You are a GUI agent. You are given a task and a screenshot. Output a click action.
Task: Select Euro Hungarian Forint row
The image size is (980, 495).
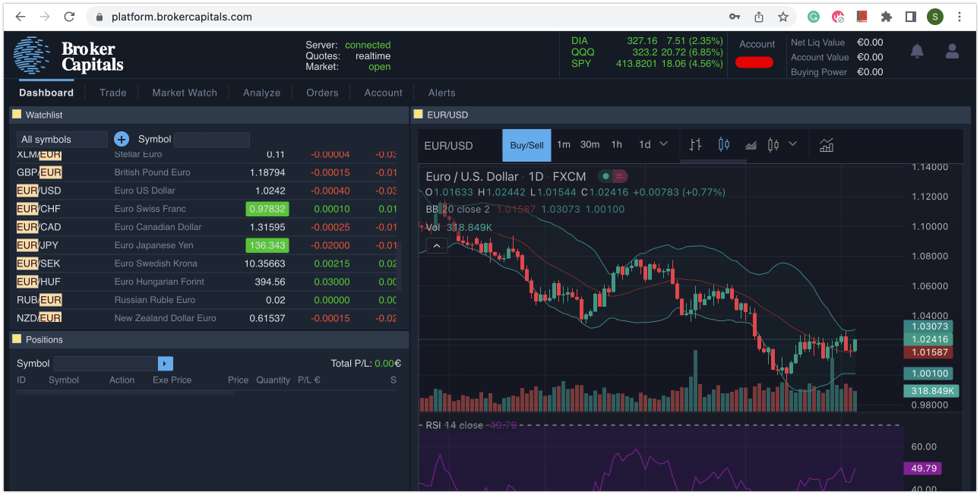click(x=207, y=282)
